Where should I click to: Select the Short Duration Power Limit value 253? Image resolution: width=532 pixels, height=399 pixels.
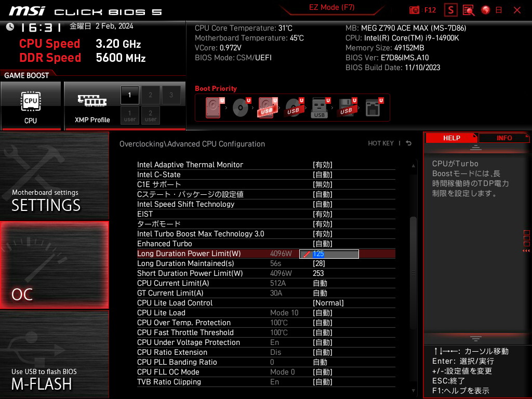(x=318, y=273)
